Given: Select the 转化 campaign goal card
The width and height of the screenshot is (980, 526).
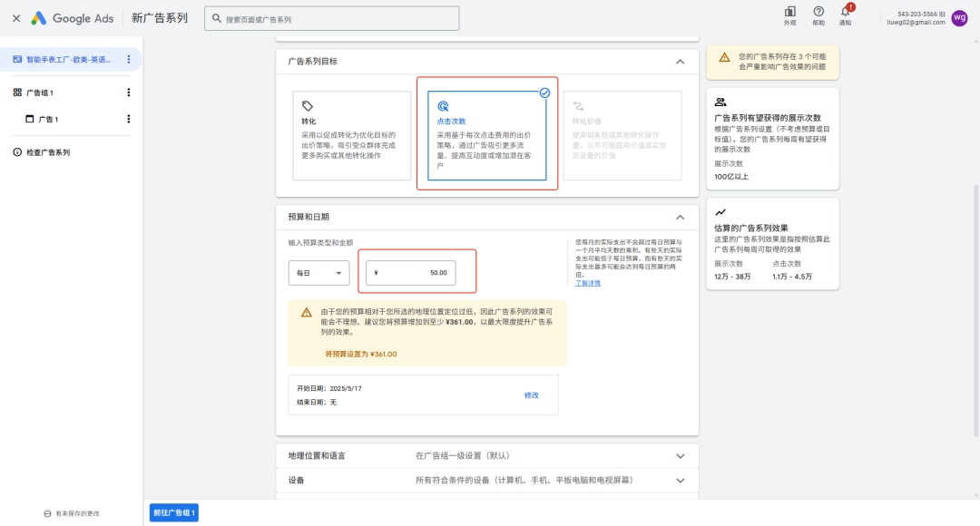Looking at the screenshot, I should [x=352, y=135].
